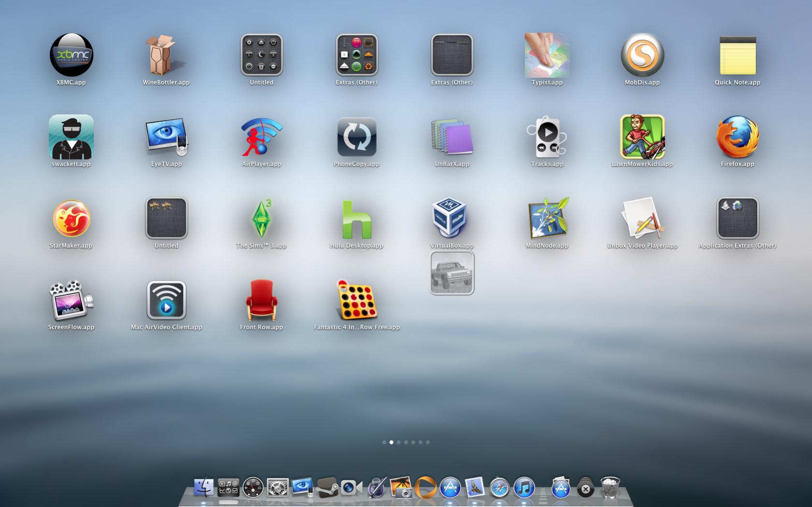Open Tracks.app
The image size is (812, 507).
pos(547,137)
